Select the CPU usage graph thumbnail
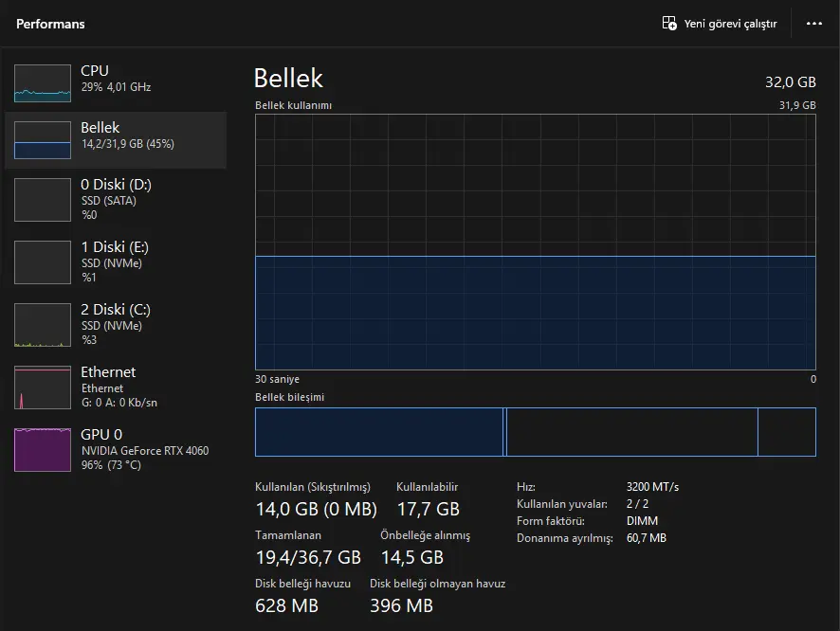The image size is (840, 631). [43, 83]
